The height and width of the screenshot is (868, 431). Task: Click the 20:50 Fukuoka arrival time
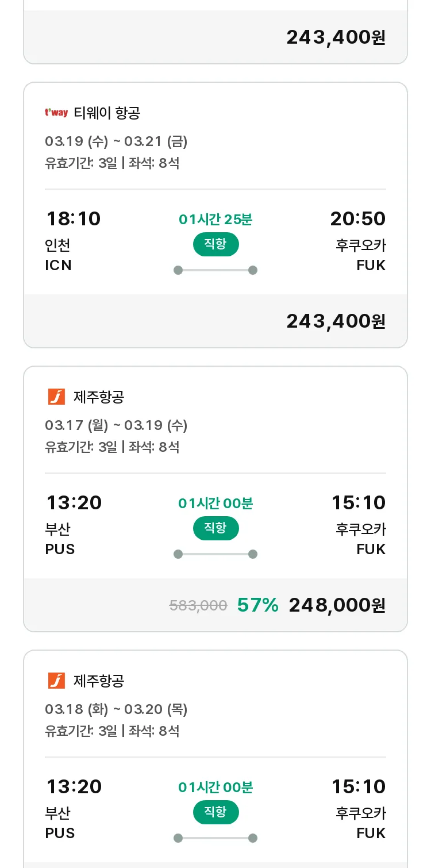pyautogui.click(x=357, y=219)
